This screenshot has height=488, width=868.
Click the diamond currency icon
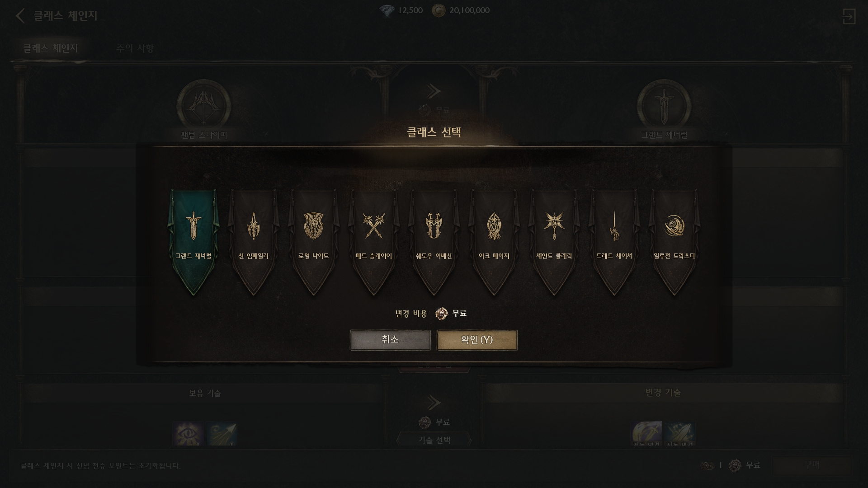tap(387, 10)
